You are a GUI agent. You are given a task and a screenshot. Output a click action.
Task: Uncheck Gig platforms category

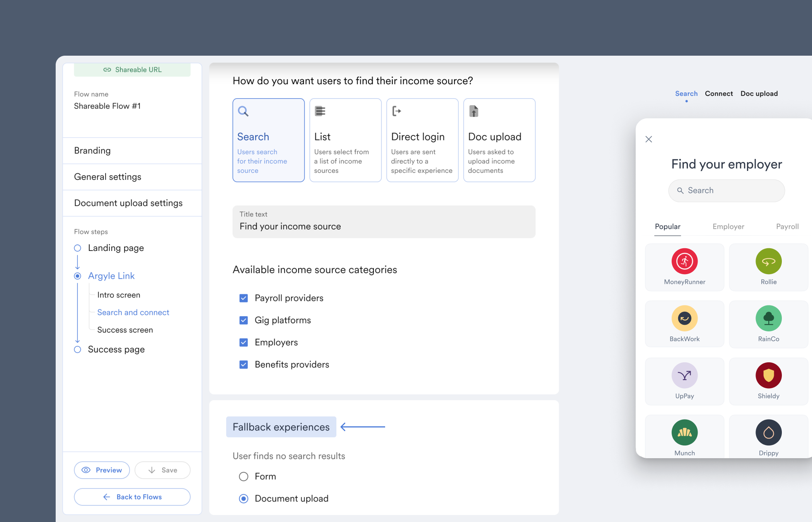tap(244, 320)
